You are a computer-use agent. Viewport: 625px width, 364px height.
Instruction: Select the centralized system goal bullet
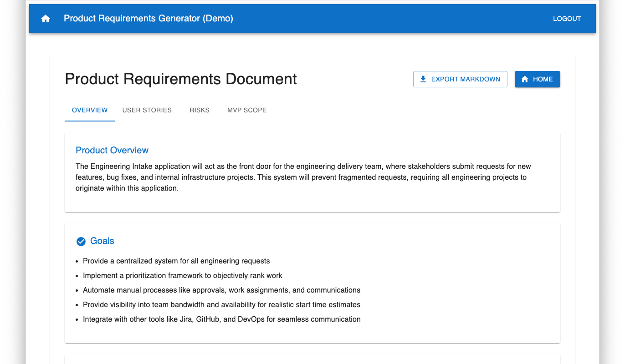pos(176,261)
